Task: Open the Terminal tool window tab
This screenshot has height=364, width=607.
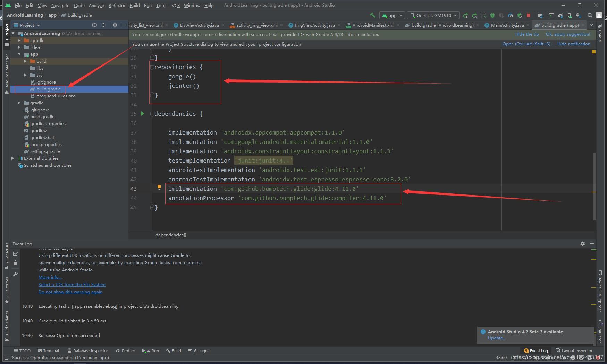Action: click(x=48, y=350)
